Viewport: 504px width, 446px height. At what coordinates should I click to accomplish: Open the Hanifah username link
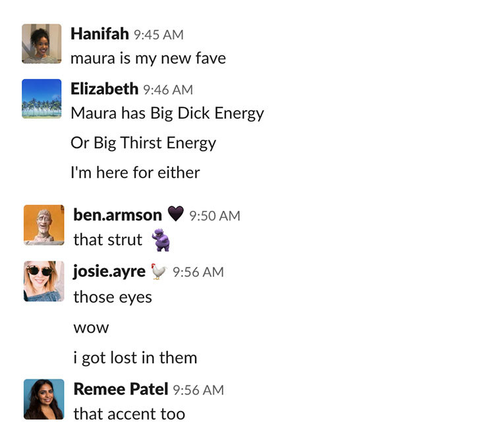99,34
